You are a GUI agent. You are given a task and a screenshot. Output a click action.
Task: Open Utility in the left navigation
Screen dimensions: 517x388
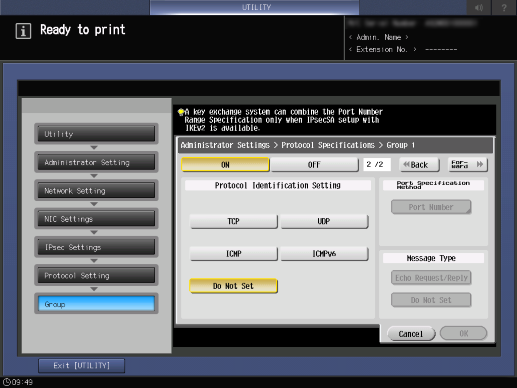[x=96, y=134]
